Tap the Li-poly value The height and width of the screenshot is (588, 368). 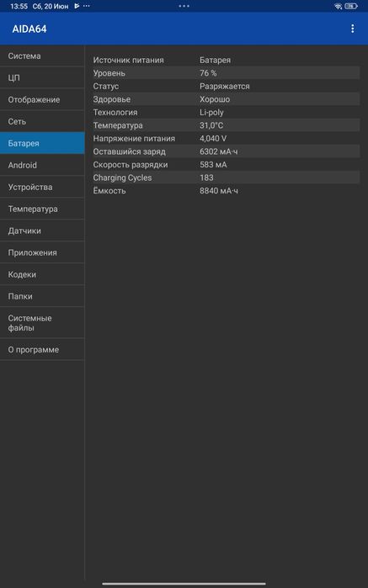[211, 113]
